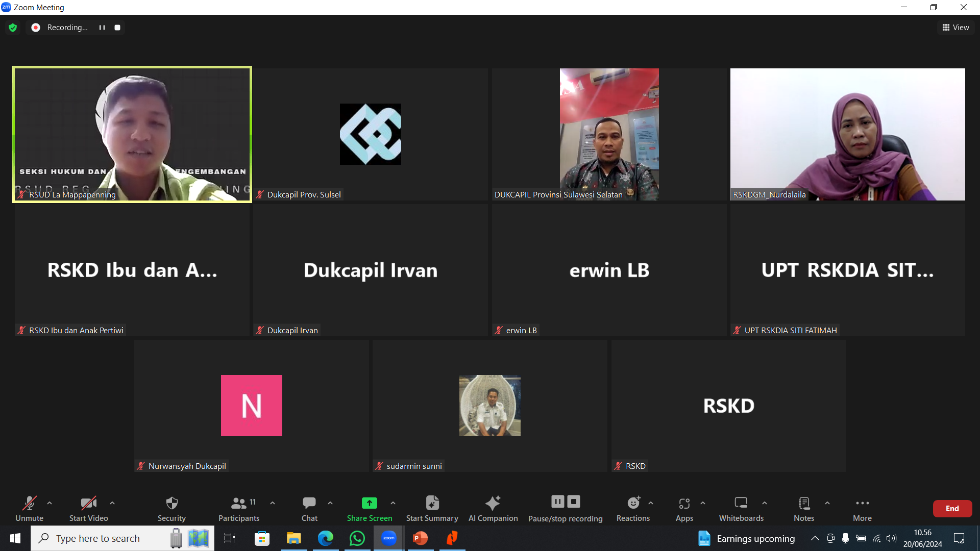Open the Apps menu

(684, 508)
